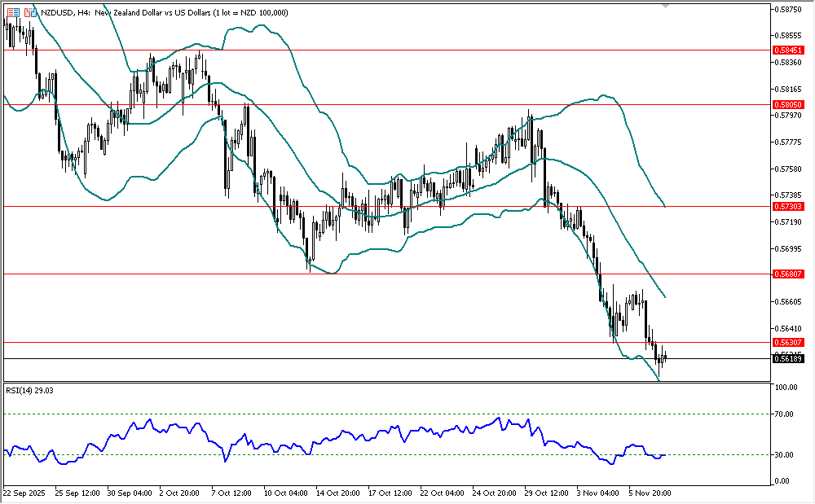This screenshot has width=815, height=504.
Task: Click the NZDUSD, H4 chart title text
Action: (x=67, y=11)
